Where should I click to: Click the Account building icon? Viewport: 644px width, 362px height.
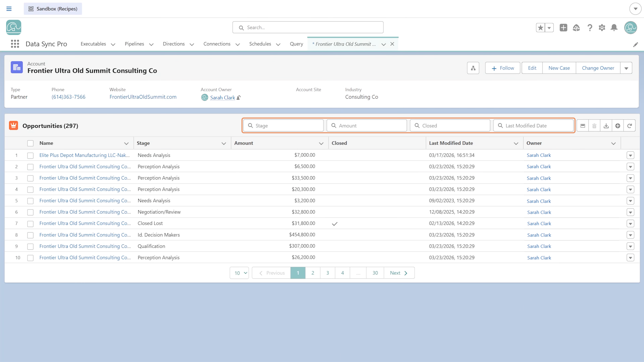click(x=17, y=67)
